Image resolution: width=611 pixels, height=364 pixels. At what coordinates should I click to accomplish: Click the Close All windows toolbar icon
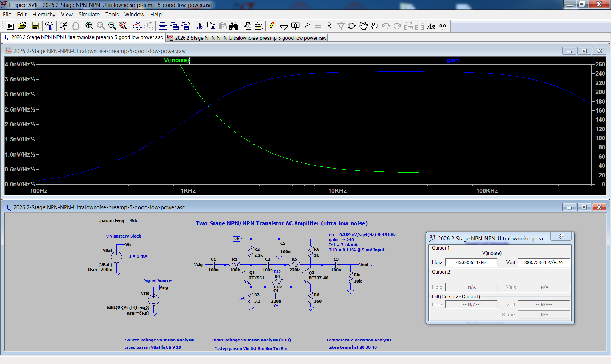[185, 26]
